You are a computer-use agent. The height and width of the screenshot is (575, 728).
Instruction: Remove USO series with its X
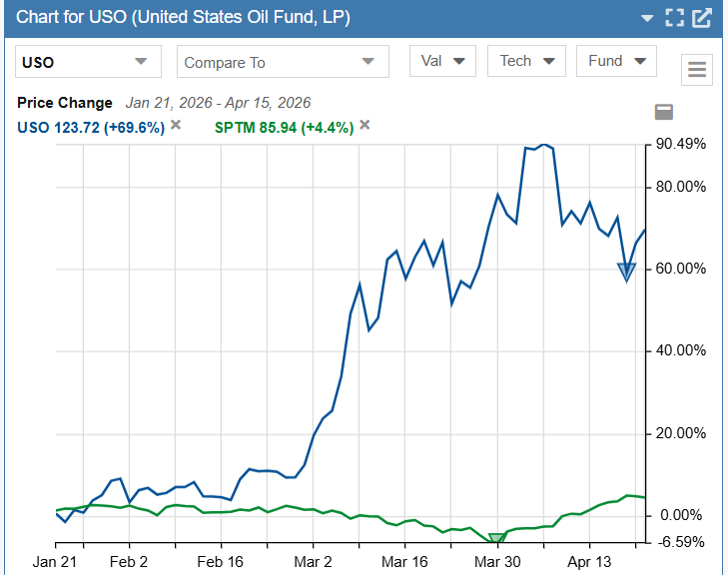point(176,125)
